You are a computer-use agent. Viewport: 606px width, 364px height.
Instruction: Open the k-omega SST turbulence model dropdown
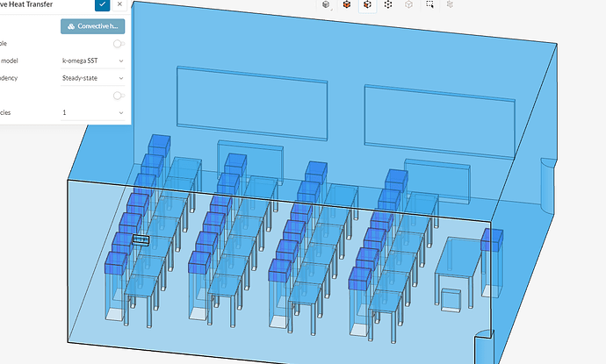93,61
